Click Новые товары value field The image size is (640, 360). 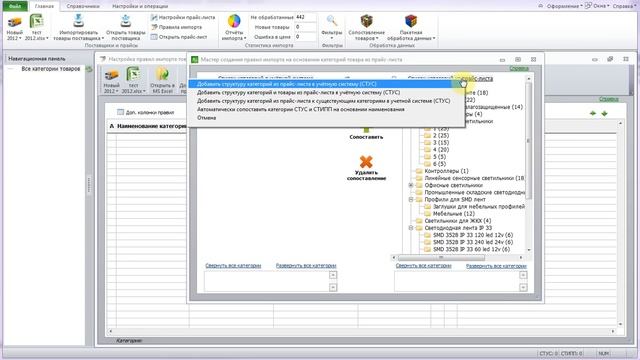pyautogui.click(x=305, y=27)
